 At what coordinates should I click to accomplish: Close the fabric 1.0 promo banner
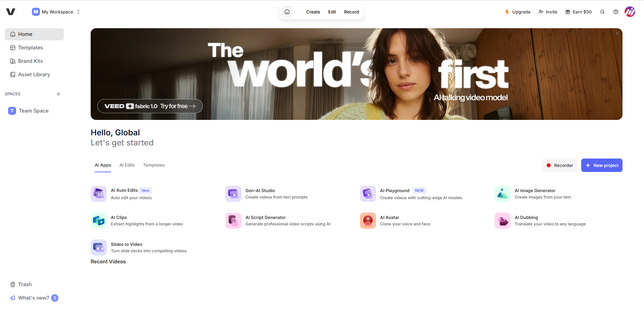[x=617, y=34]
